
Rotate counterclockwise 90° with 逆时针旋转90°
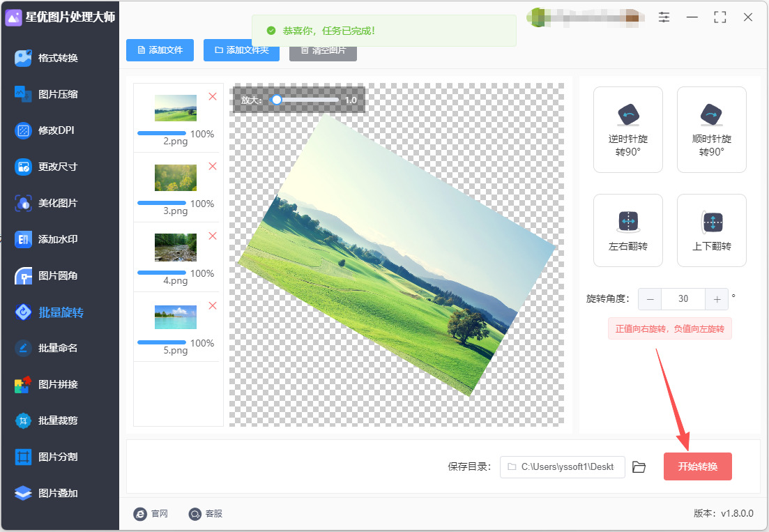(627, 130)
